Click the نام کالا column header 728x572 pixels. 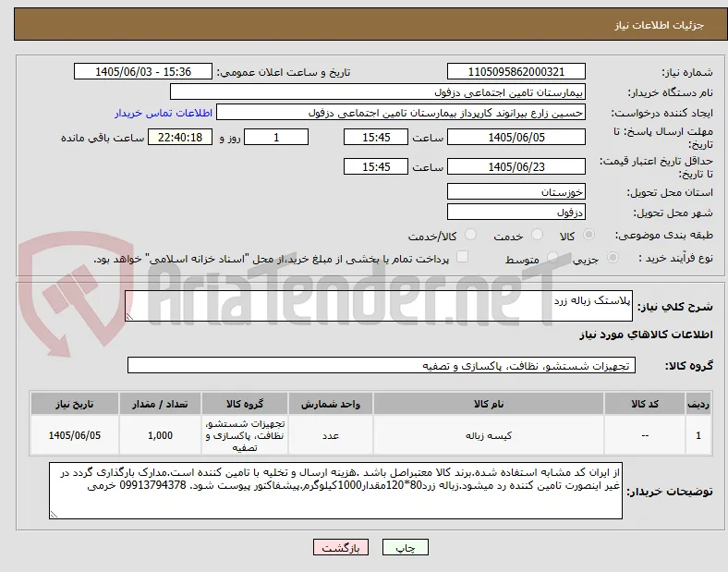489,404
